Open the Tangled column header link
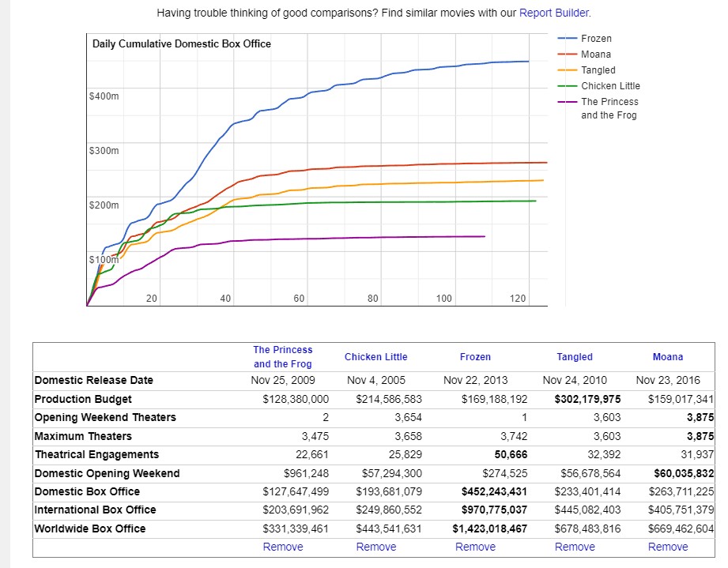 (575, 357)
